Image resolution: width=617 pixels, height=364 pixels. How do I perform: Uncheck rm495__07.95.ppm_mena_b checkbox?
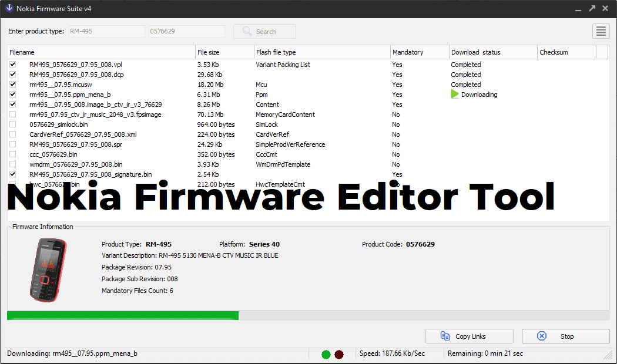pyautogui.click(x=12, y=95)
